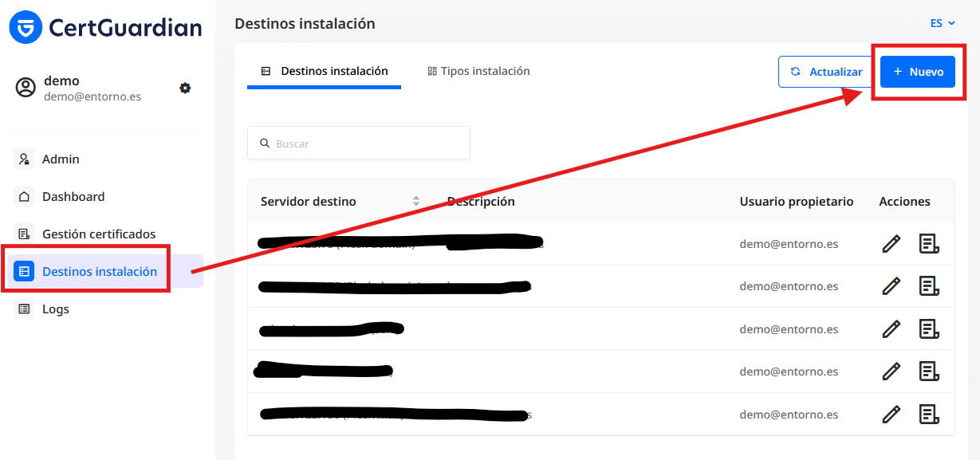Edit the first destination row with the pencil
Viewport: 980px width, 460px height.
pyautogui.click(x=891, y=244)
